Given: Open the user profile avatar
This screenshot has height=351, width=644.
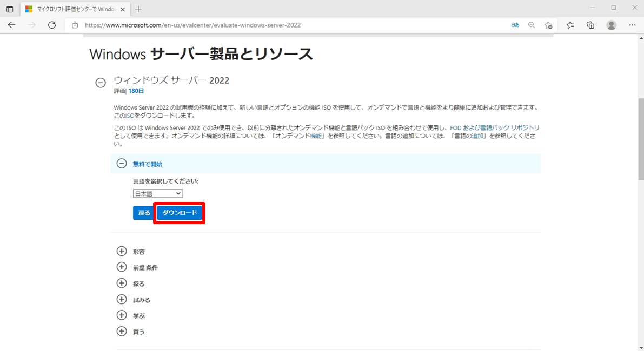Looking at the screenshot, I should (611, 25).
